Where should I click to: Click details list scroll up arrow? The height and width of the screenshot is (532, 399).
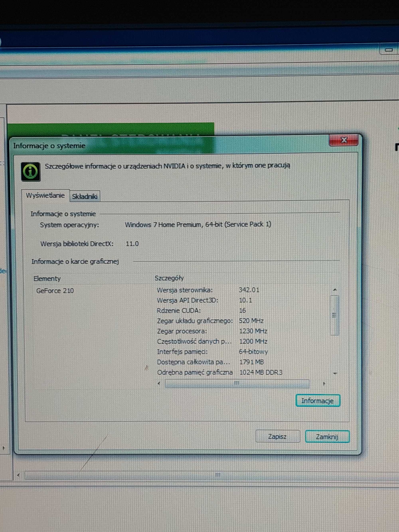(335, 290)
